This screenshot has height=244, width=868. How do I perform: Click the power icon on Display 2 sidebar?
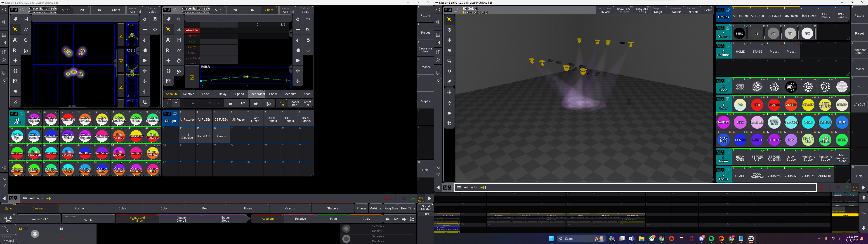click(438, 9)
